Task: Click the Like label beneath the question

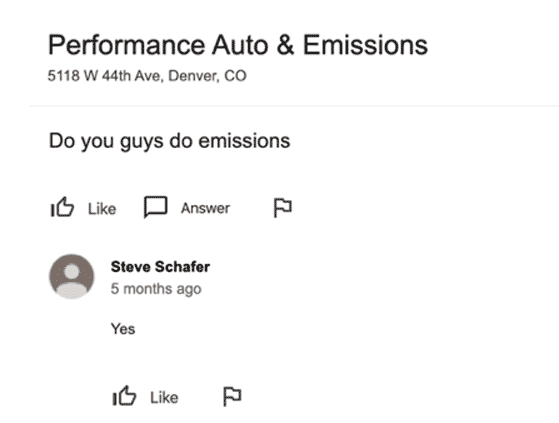Action: pyautogui.click(x=102, y=209)
